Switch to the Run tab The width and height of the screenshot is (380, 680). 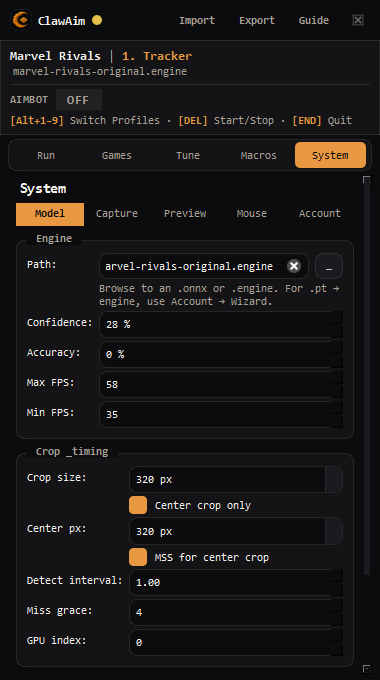pos(46,155)
